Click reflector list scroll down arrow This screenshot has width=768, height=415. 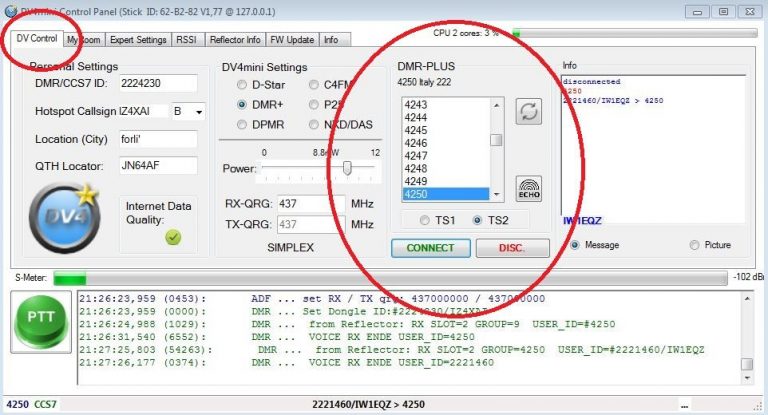pos(497,195)
